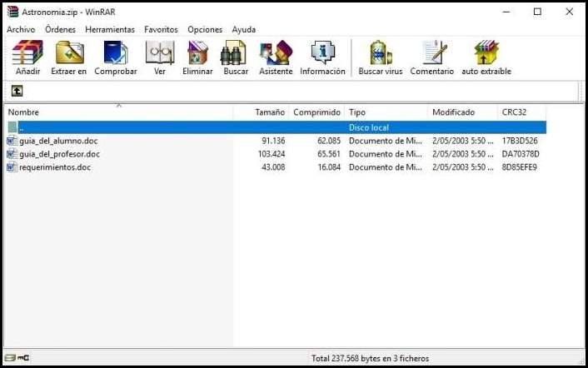Go up one folder level arrow
Image resolution: width=588 pixels, height=368 pixels.
(x=17, y=91)
